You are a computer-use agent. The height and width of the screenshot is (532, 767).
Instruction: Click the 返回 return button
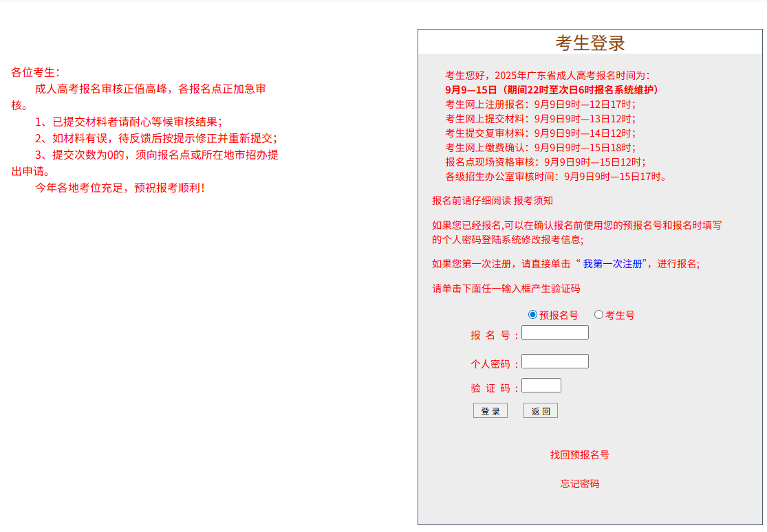[x=541, y=410]
